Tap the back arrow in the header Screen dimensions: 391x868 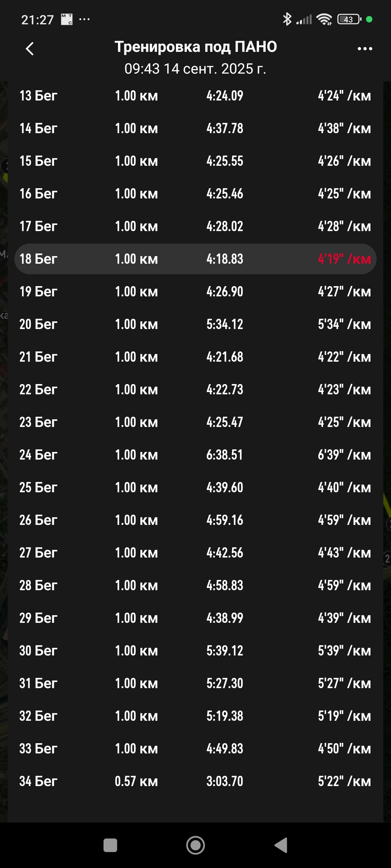30,49
